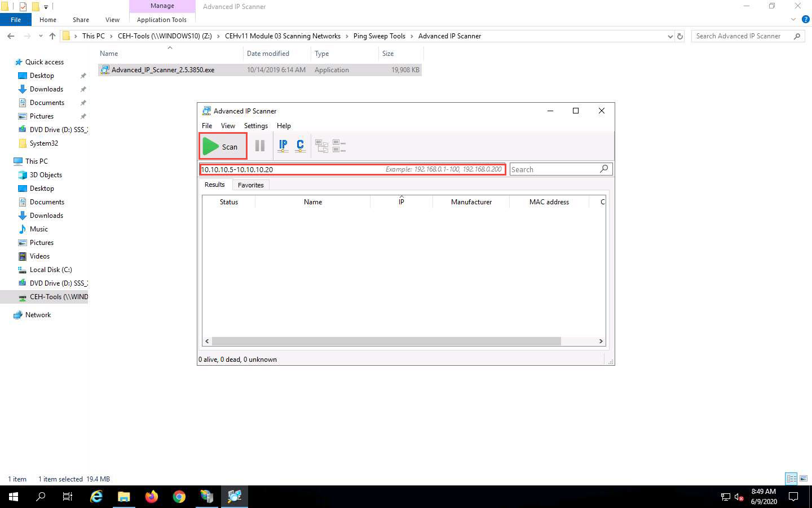This screenshot has height=508, width=812.
Task: Navigate to CEHv11 Module 03 Scanning Networks breadcrumb
Action: [283, 36]
